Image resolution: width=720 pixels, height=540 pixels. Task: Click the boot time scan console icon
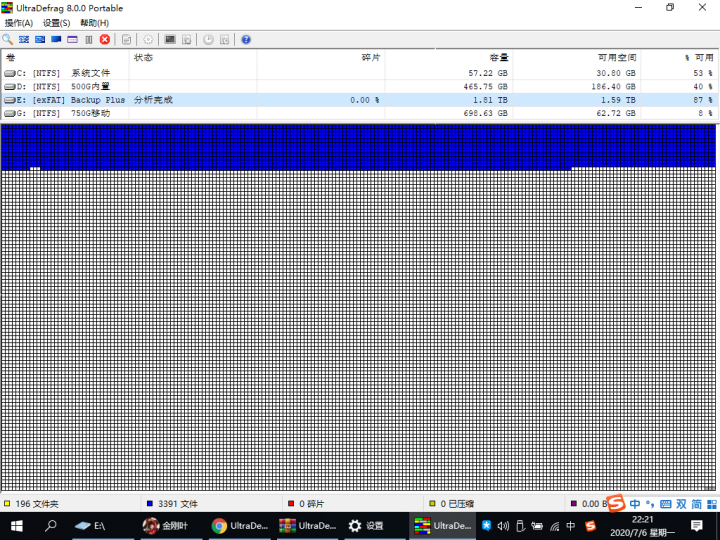coord(170,39)
